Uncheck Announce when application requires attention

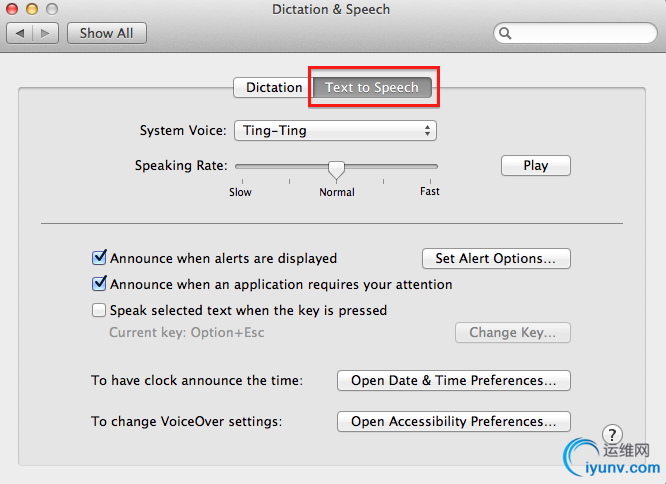point(99,284)
